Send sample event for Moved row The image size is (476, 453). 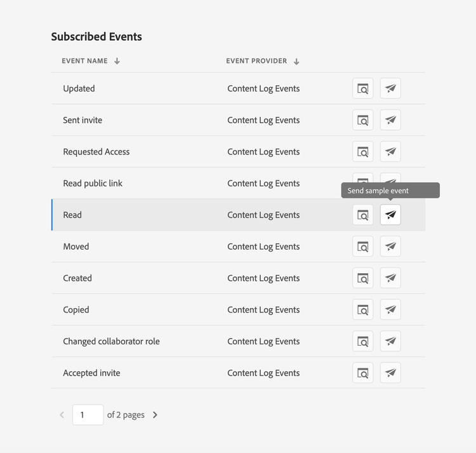[x=390, y=247]
